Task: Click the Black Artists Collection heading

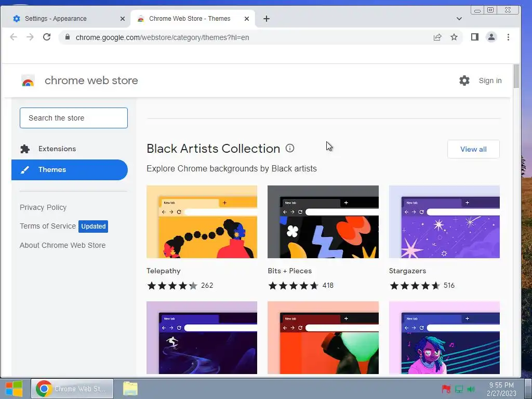Action: point(214,149)
